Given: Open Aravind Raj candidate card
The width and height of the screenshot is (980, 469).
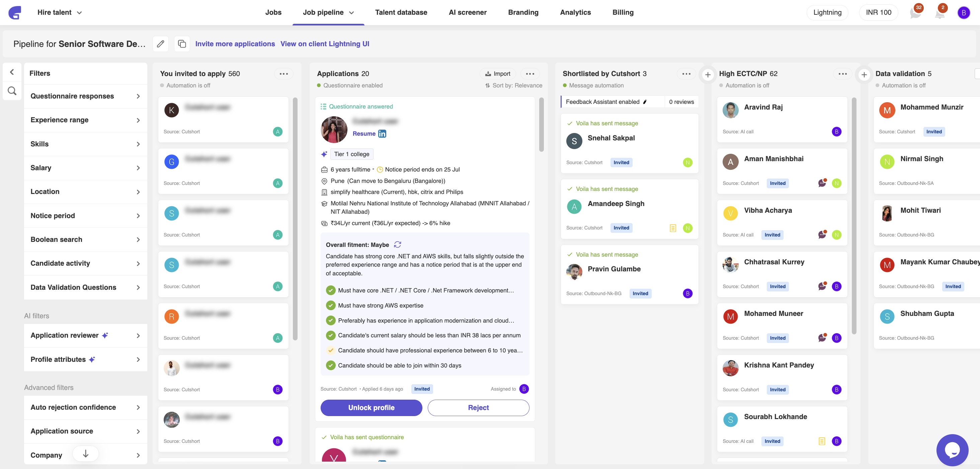Looking at the screenshot, I should 782,120.
